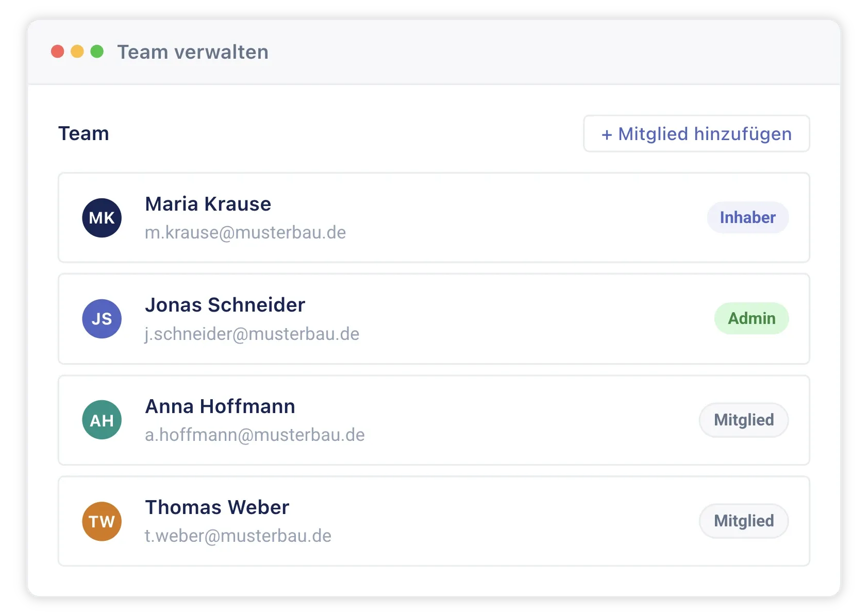Open the Inhaber role badge

coord(747,217)
